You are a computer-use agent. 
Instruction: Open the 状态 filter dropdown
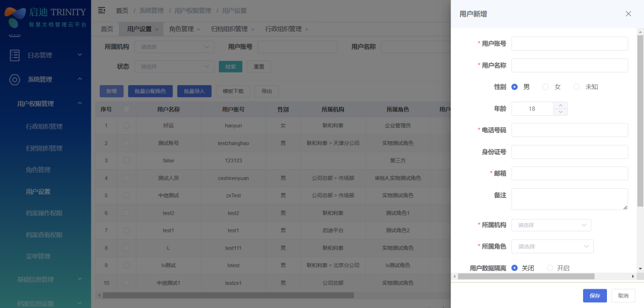(174, 66)
